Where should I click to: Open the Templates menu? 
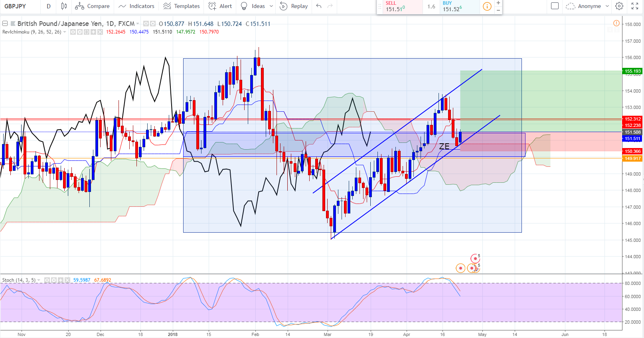click(182, 6)
